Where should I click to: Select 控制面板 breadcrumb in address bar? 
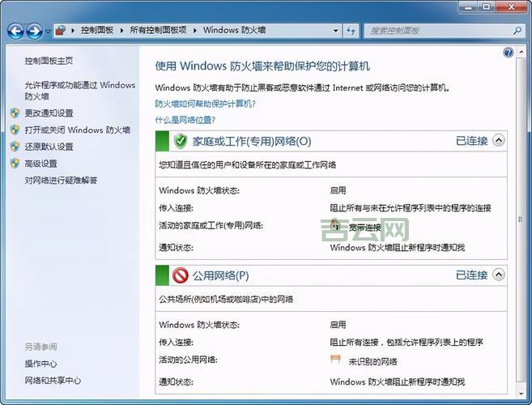click(97, 30)
